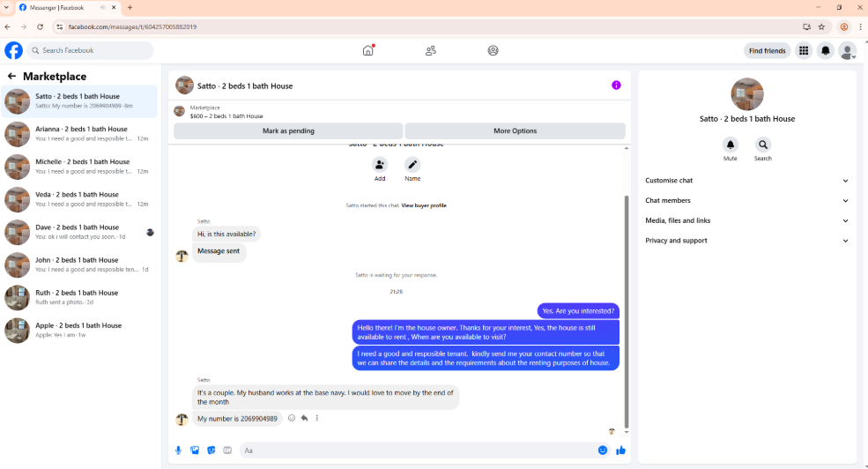Go to the Home feed icon
This screenshot has width=868, height=469.
pyautogui.click(x=368, y=50)
